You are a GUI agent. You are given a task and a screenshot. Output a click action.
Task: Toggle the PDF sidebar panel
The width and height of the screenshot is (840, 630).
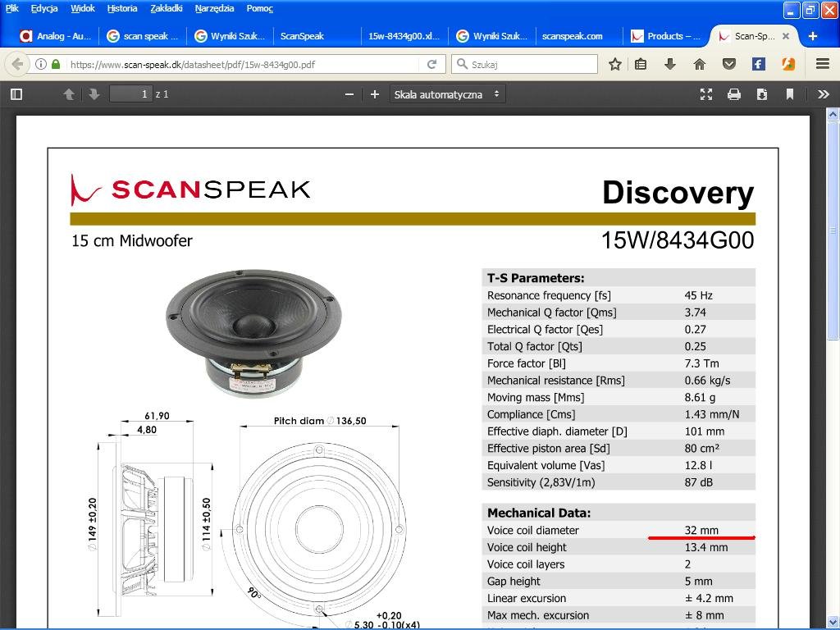(x=16, y=94)
